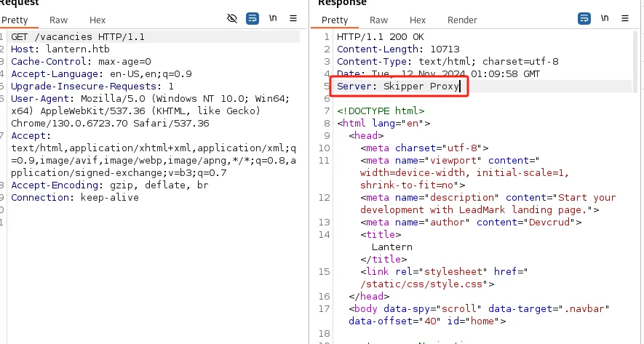The height and width of the screenshot is (344, 644).
Task: Open the Request panel hamburger menu
Action: click(x=293, y=18)
